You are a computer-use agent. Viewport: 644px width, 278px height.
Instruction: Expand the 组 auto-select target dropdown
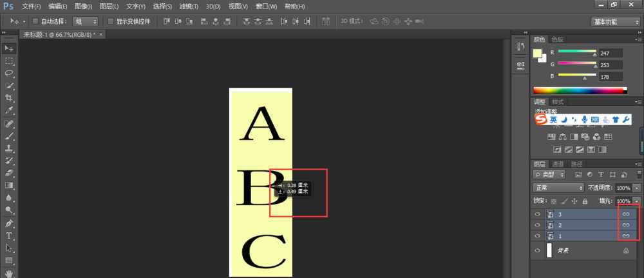pos(84,21)
